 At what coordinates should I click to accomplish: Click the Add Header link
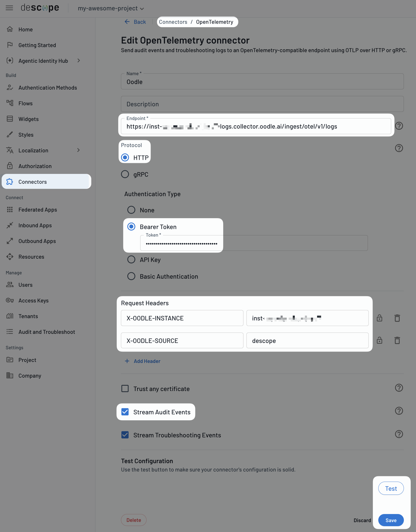pos(143,361)
